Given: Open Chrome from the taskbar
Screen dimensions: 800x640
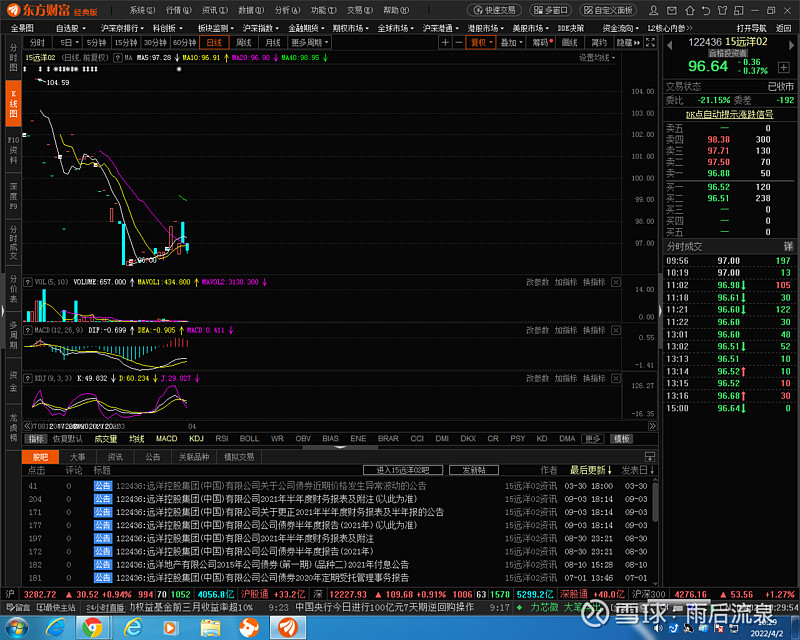Looking at the screenshot, I should pos(92,628).
